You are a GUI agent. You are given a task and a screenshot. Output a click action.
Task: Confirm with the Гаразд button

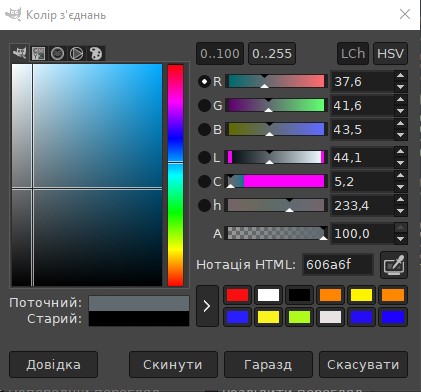pos(268,364)
